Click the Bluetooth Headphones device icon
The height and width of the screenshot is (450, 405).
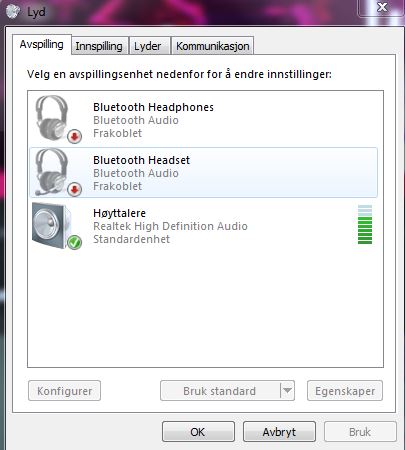[53, 118]
